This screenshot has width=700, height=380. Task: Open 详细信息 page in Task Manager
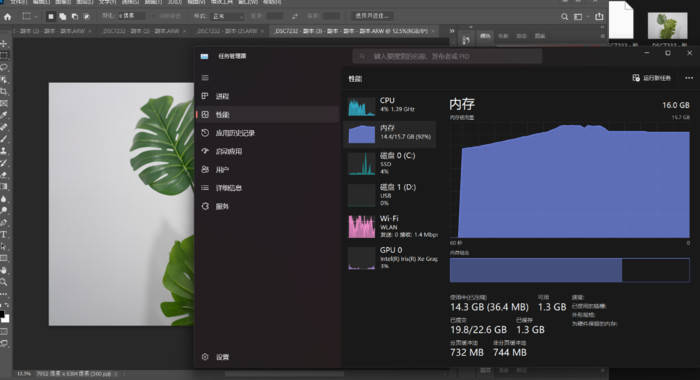[268, 188]
